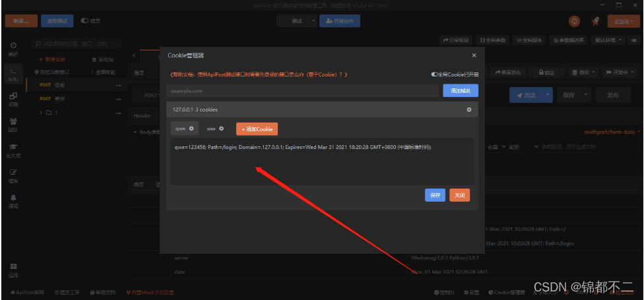The image size is (644, 300).
Task: Open the 发送 dropdown arrow
Action: 547,95
